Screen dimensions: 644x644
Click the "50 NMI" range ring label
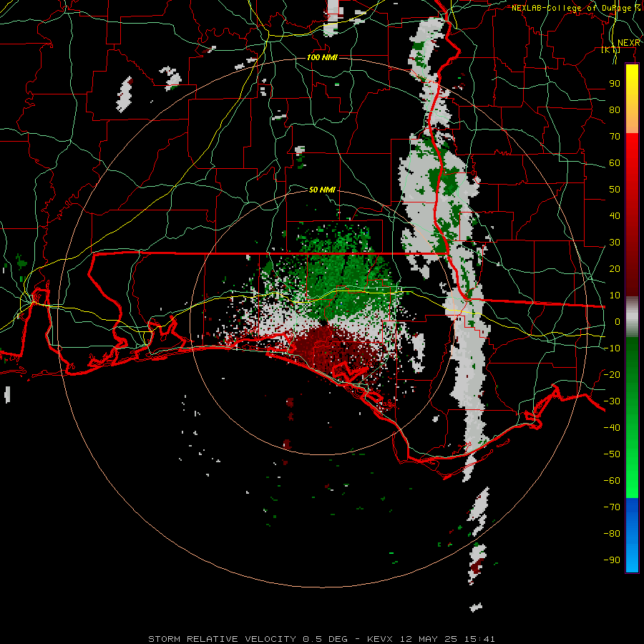322,190
